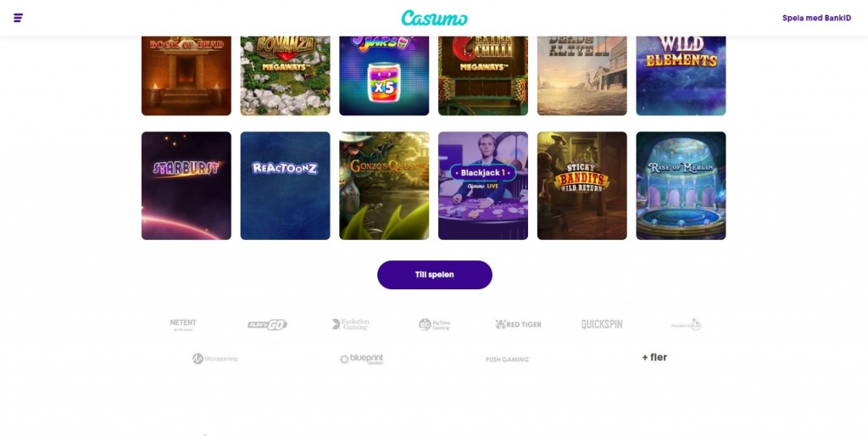Image resolution: width=868 pixels, height=436 pixels.
Task: Show more providers with + fler
Action: pos(654,357)
